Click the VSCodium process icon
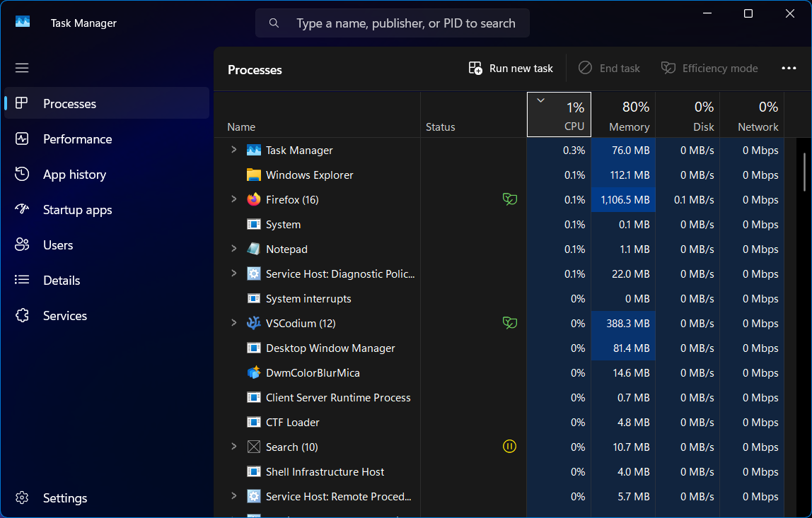 click(254, 324)
